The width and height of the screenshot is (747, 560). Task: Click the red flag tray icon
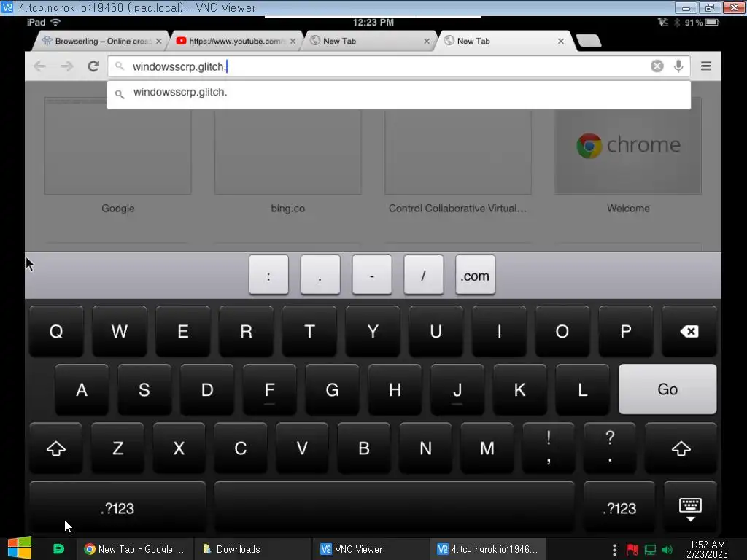click(x=632, y=550)
